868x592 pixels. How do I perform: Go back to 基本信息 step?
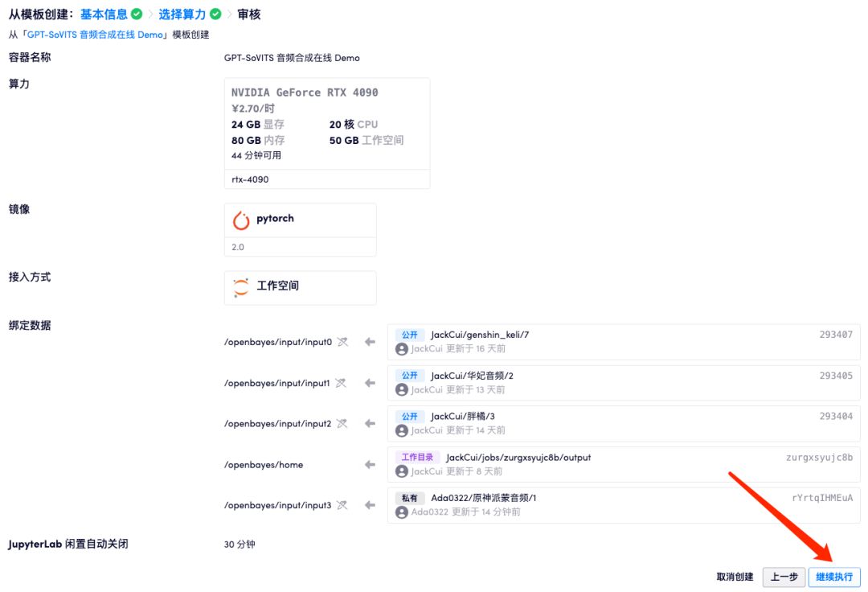point(104,14)
